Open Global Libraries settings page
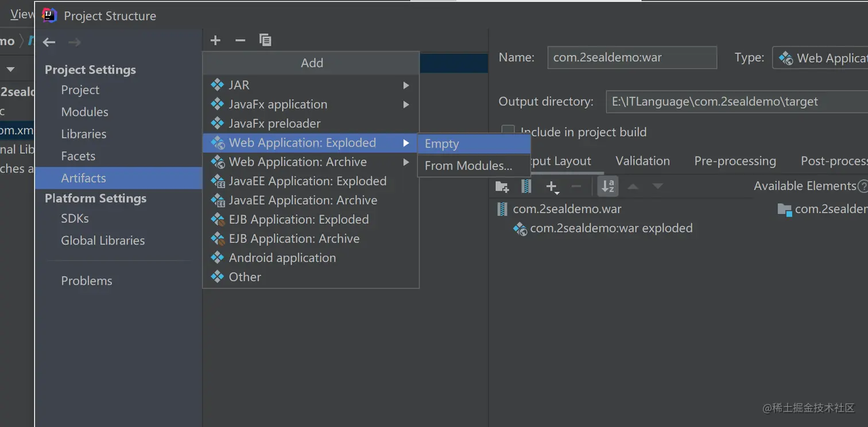The height and width of the screenshot is (427, 868). [x=103, y=240]
